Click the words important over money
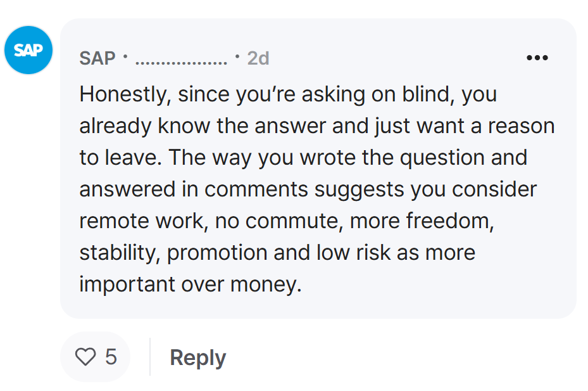 point(191,285)
